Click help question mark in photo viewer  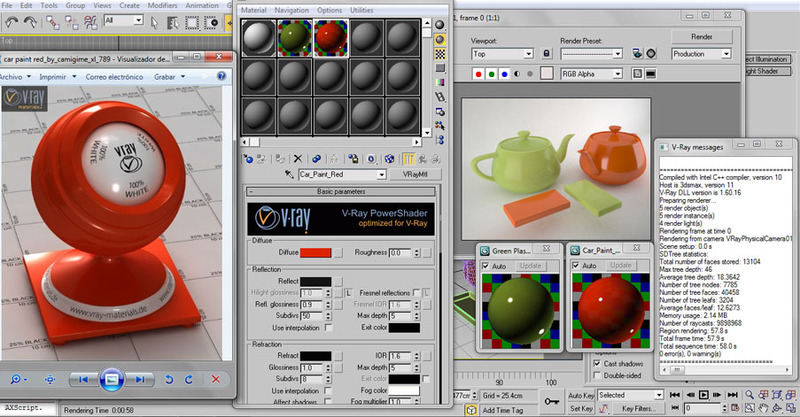[221, 76]
